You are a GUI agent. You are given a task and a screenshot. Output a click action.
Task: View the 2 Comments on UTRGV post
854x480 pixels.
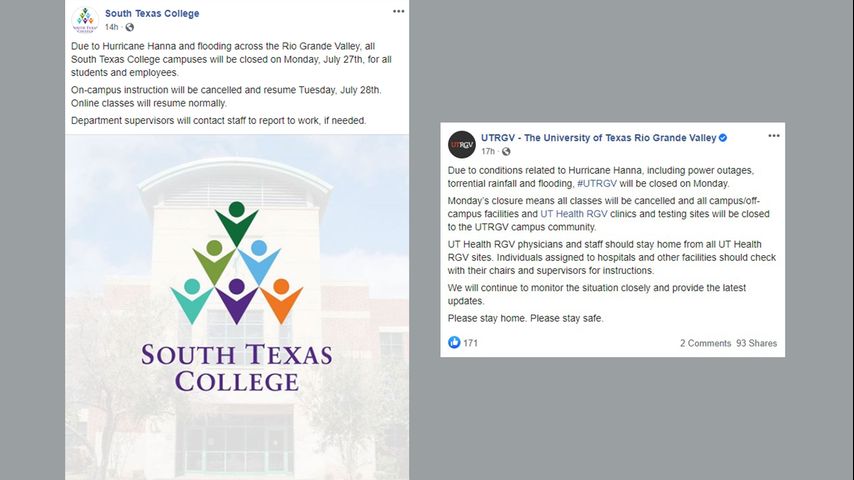click(705, 343)
